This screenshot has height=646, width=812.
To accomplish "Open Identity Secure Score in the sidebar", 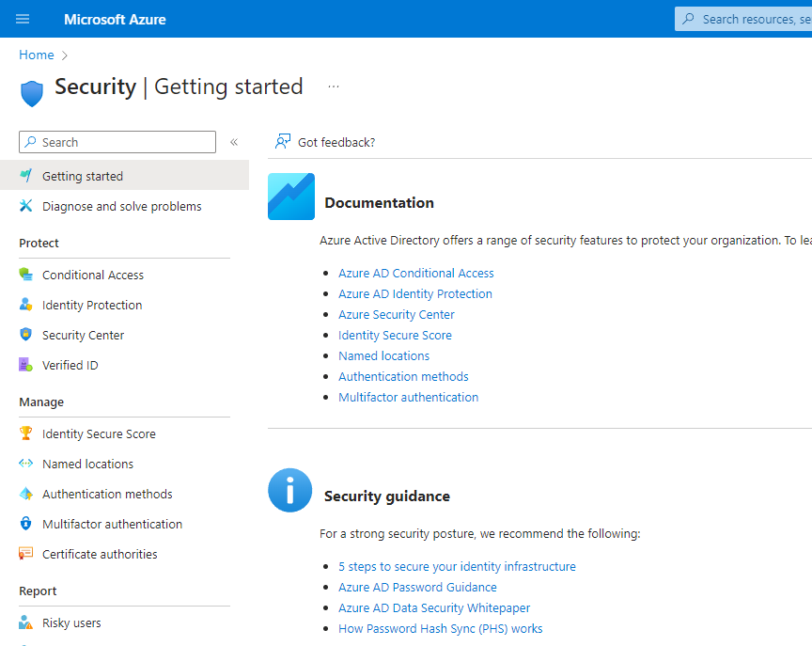I will tap(124, 433).
